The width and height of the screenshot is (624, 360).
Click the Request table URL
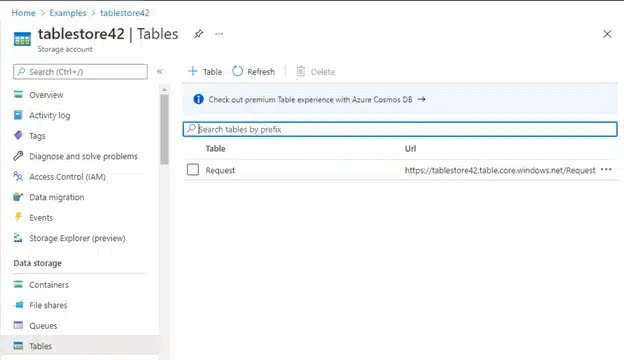pos(500,170)
